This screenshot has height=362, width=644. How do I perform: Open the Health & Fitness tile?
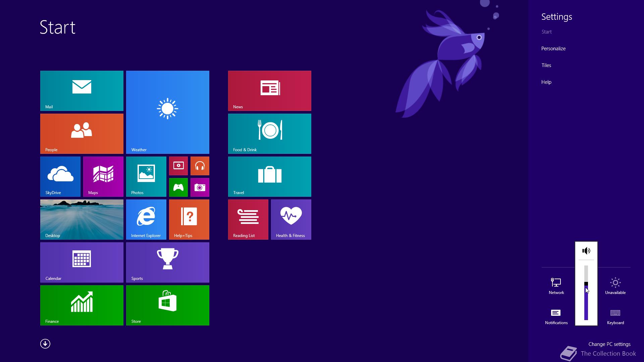pyautogui.click(x=291, y=220)
